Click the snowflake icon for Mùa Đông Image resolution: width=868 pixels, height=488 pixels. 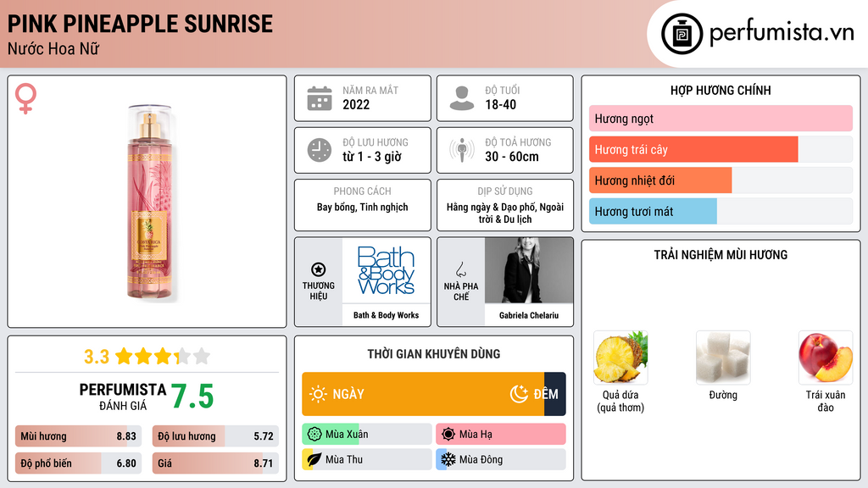coord(448,459)
